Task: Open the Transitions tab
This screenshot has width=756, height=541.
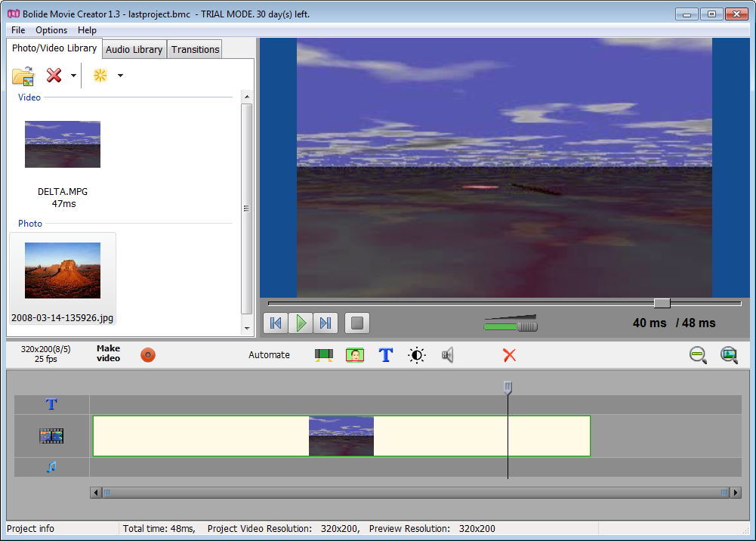Action: pos(195,49)
